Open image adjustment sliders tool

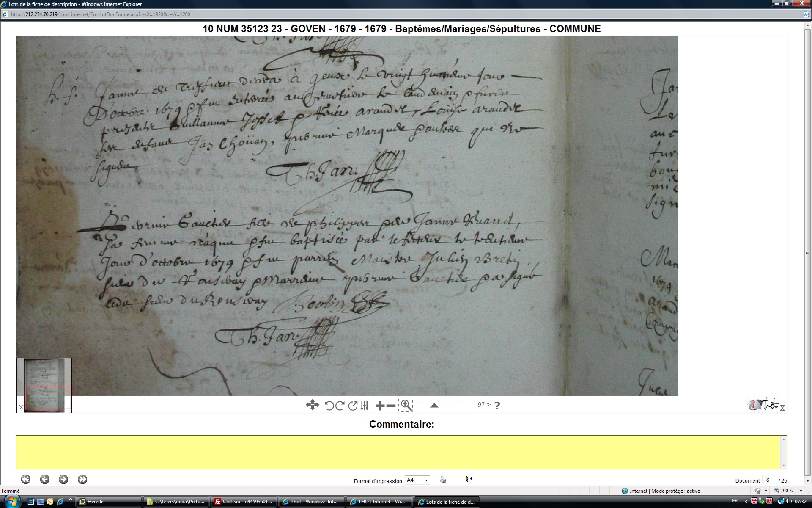[365, 406]
